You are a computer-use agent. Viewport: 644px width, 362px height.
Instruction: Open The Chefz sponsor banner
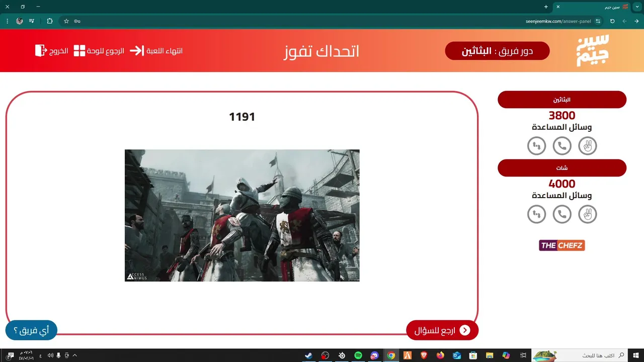[562, 245]
